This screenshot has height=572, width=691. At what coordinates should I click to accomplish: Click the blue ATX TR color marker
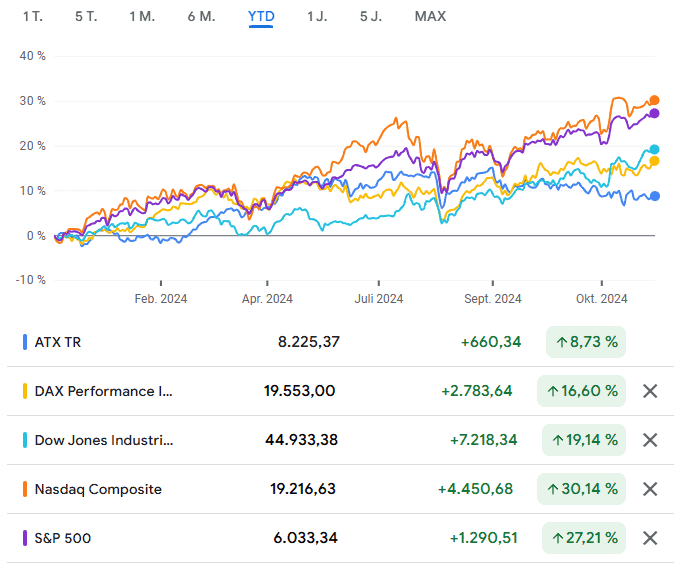click(25, 342)
